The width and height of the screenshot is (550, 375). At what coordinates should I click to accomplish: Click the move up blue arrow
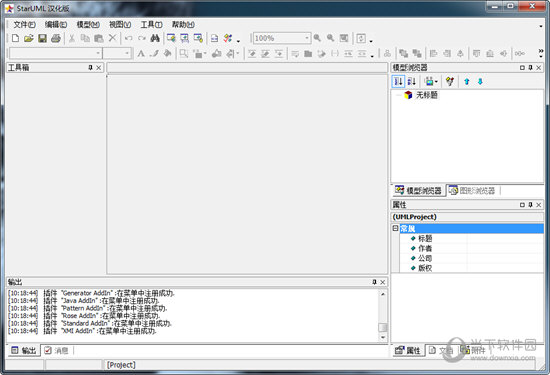pyautogui.click(x=467, y=82)
